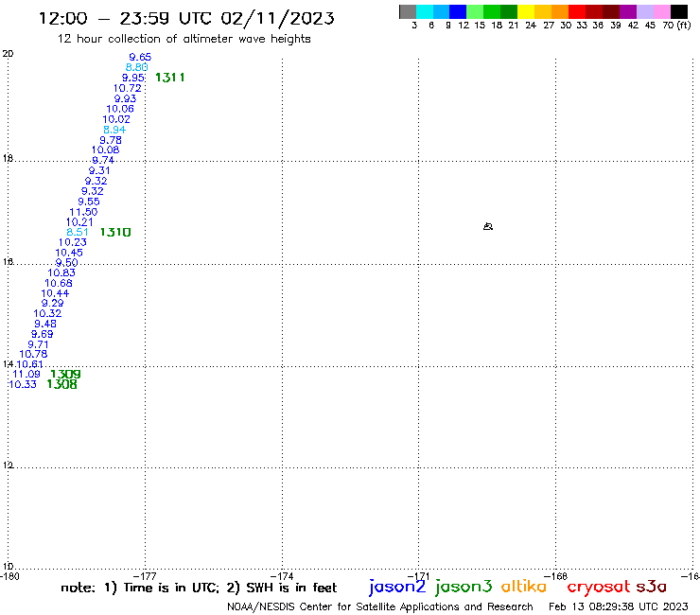Click the 10.68 wave height value
The height and width of the screenshot is (615, 700).
(59, 283)
